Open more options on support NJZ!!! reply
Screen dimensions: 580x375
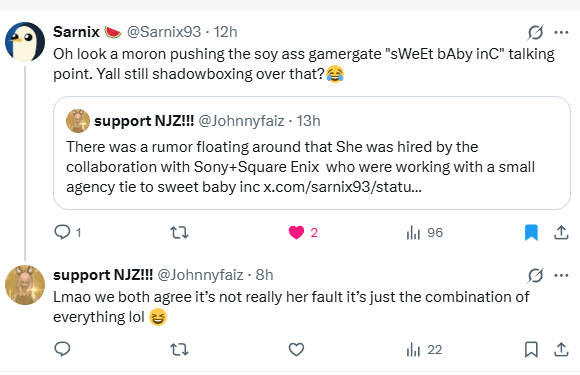pos(562,276)
